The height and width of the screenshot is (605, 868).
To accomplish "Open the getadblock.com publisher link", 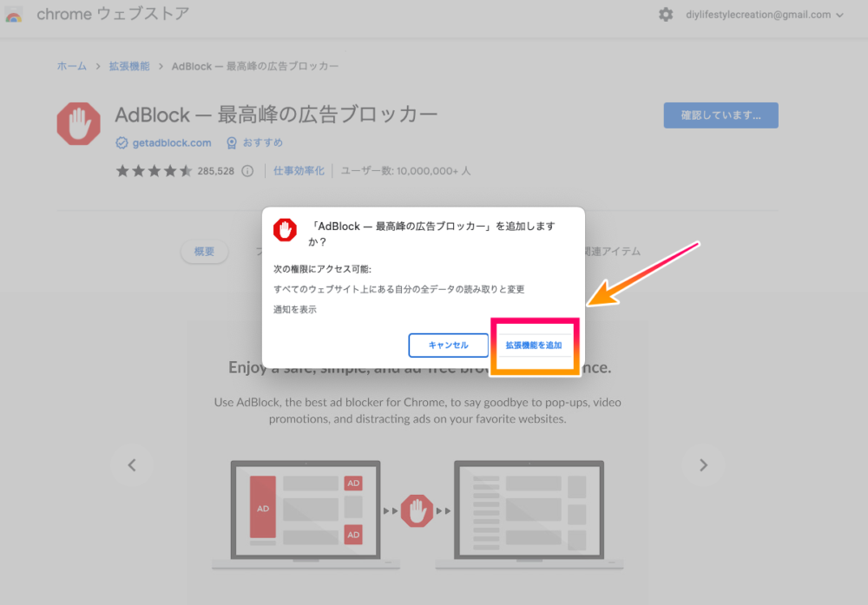I will pyautogui.click(x=172, y=143).
